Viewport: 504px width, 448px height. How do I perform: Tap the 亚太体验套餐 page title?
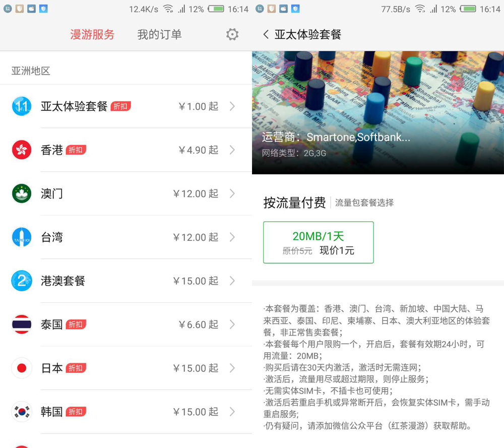point(308,34)
